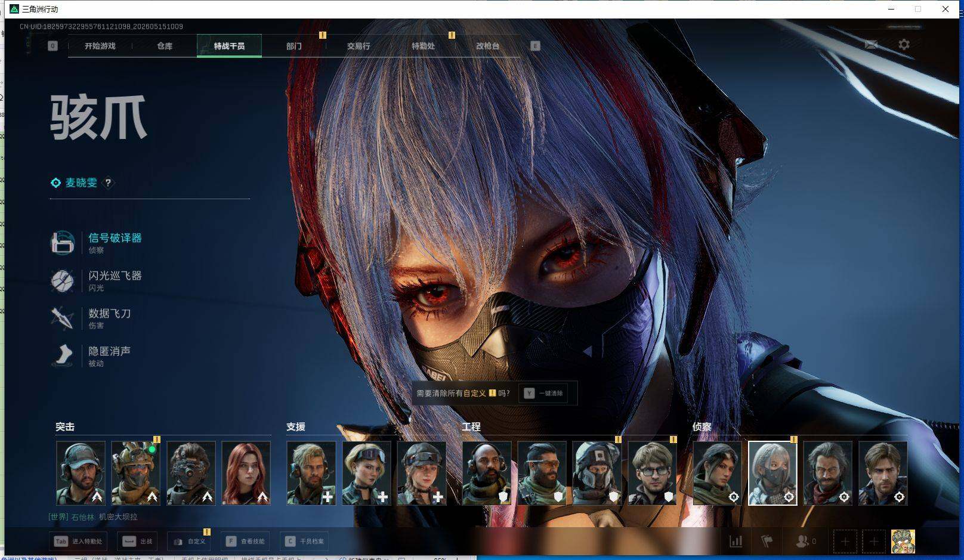Screen dimensions: 964x560
Task: Open the 改枪台 tab
Action: tap(487, 46)
